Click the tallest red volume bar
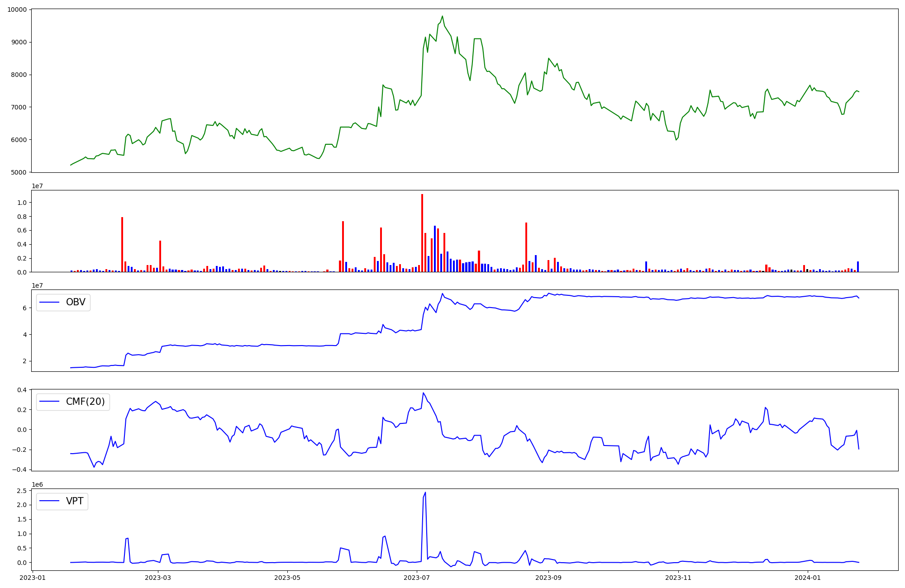905x588 pixels. point(422,233)
